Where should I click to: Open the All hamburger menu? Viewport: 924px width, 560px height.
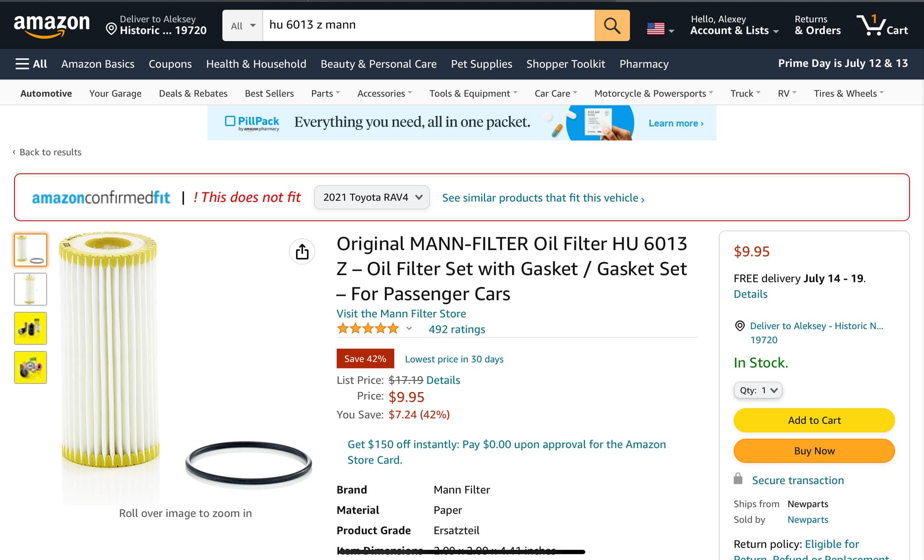click(x=31, y=64)
